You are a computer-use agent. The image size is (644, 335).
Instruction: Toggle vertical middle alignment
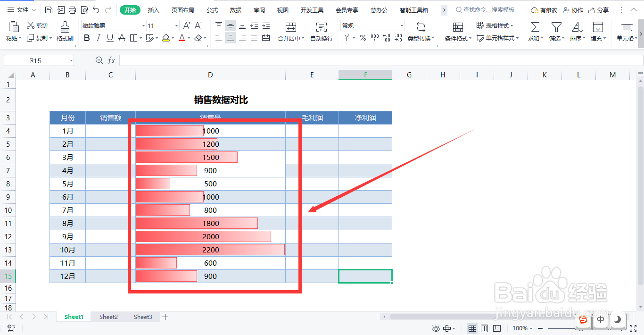(x=231, y=25)
